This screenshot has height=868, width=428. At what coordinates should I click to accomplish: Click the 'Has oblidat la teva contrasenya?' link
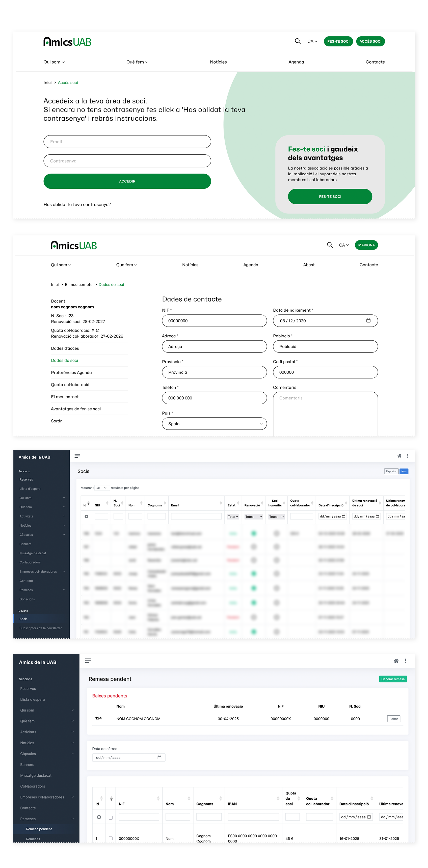coord(77,205)
